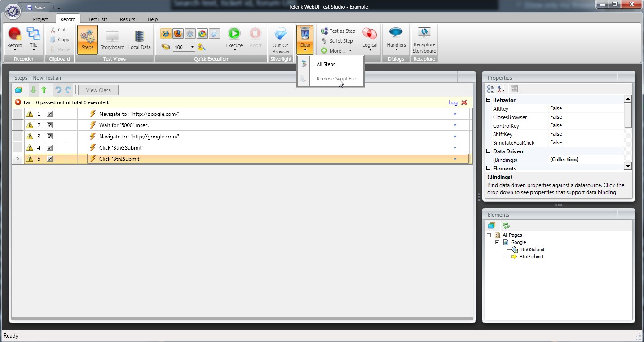
Task: Select the ClosesBrowser property value
Action: (586, 117)
